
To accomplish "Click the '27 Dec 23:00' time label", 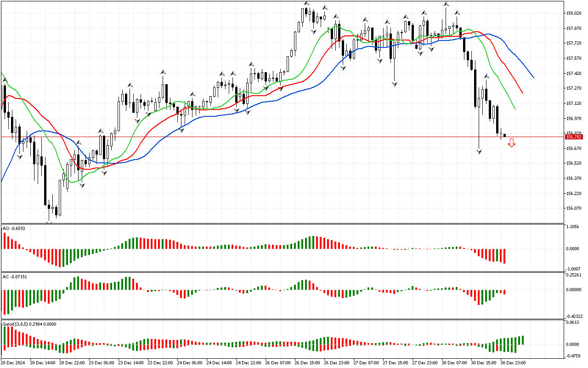I will pos(425,363).
